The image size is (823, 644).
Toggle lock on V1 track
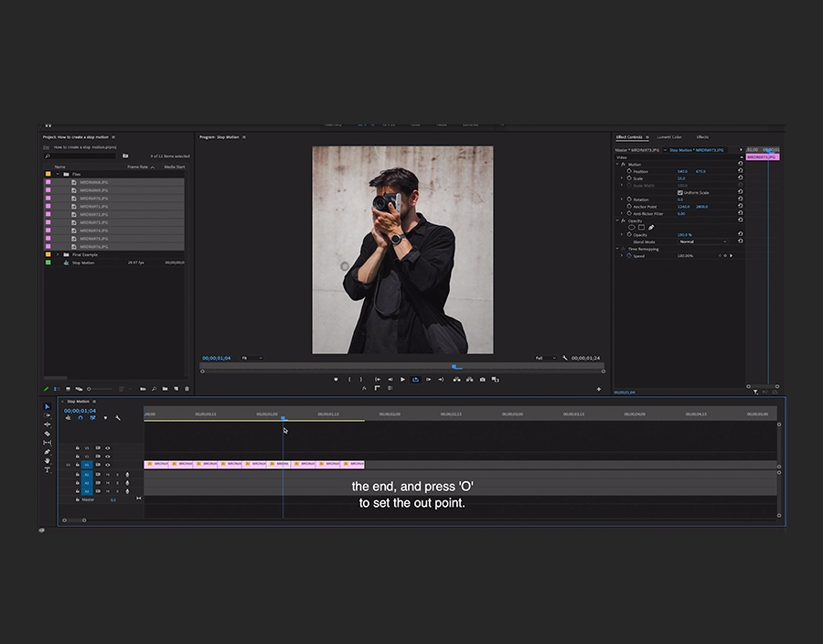(x=77, y=465)
